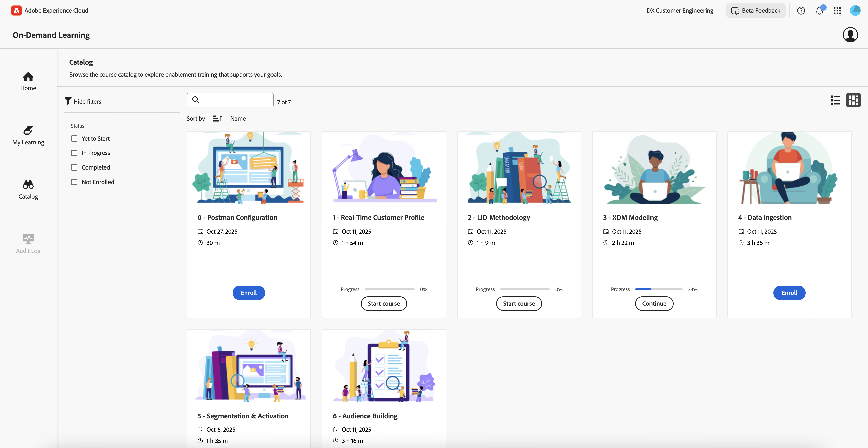
Task: Open the help question mark icon
Action: (x=801, y=11)
